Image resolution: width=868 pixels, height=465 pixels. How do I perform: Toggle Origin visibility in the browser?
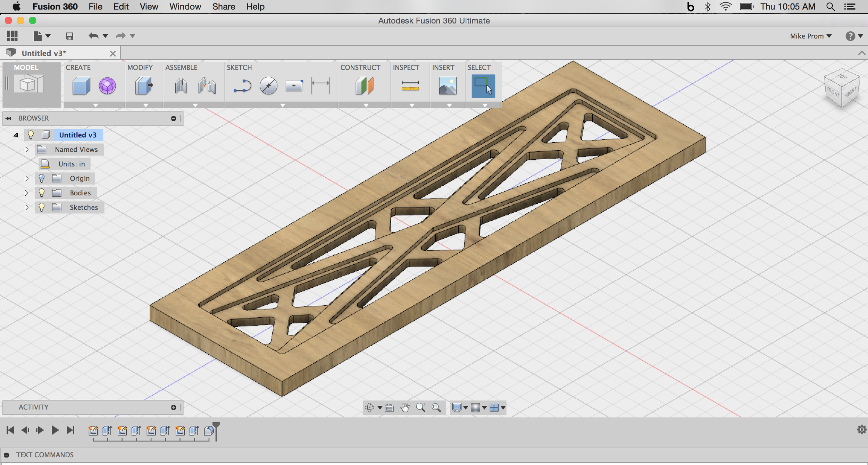tap(42, 178)
